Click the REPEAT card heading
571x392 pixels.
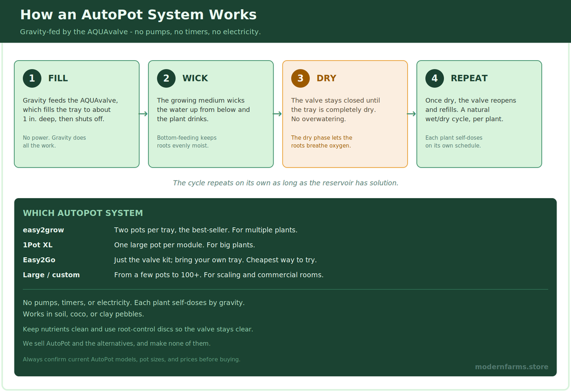[469, 78]
